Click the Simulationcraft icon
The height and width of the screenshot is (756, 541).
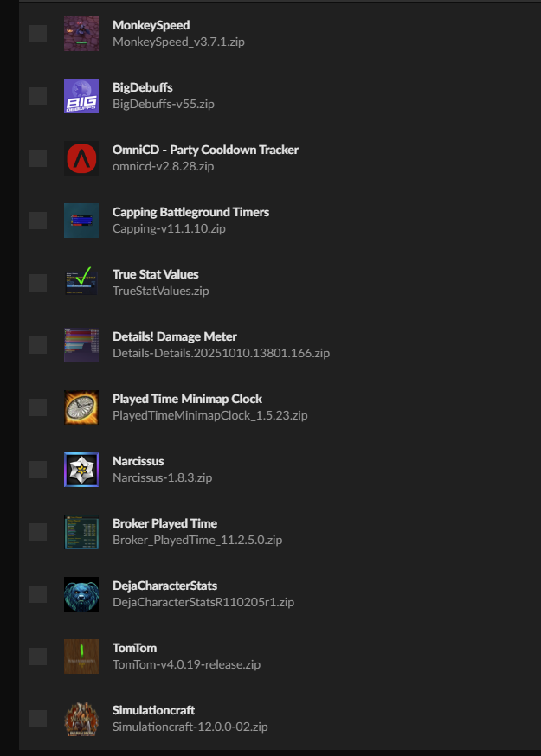81,719
